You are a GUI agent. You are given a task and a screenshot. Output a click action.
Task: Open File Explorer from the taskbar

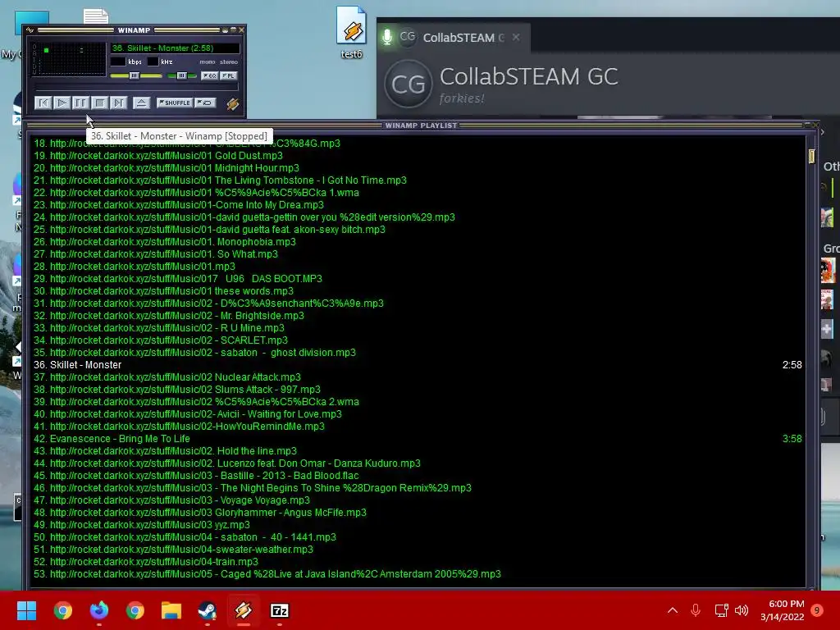171,610
